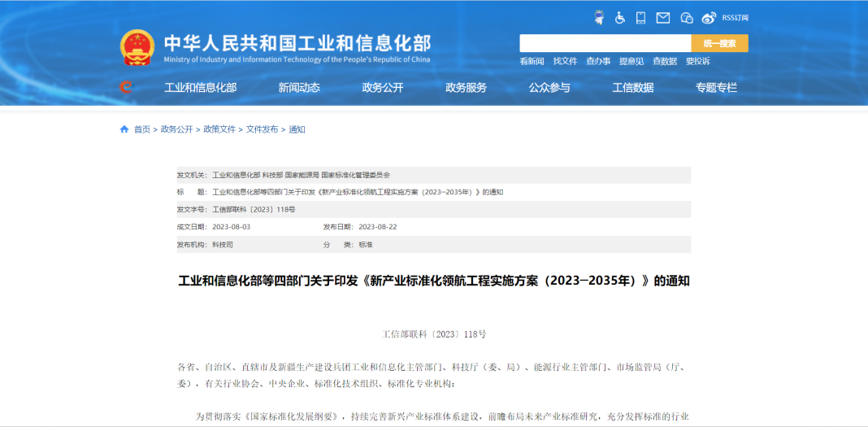Screen dimensions: 868x427
Task: Click 分类 value 标准
Action: pos(366,244)
